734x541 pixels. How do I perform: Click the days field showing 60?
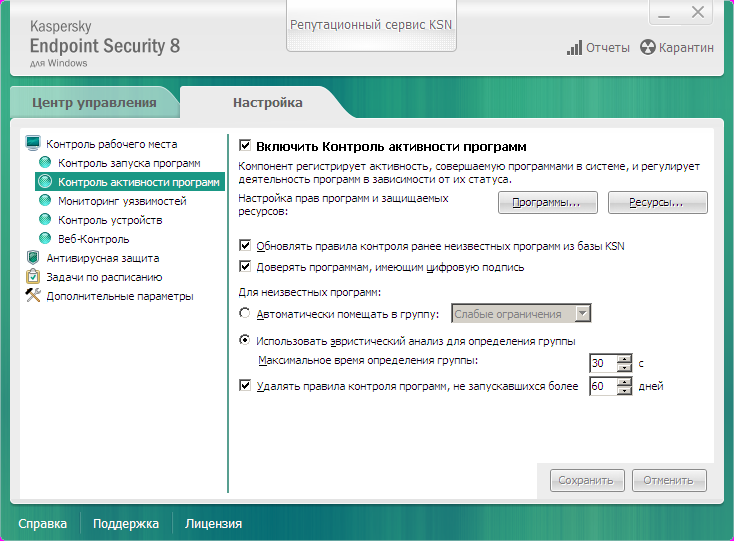click(x=603, y=386)
